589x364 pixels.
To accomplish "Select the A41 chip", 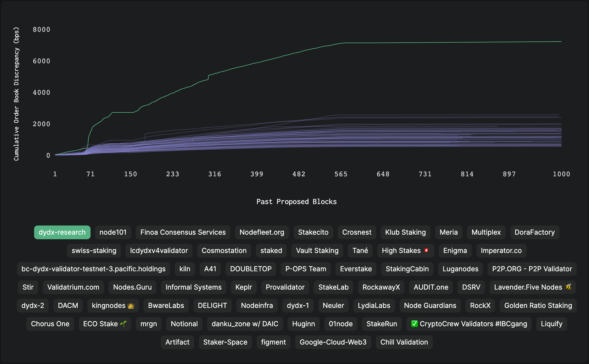I will coord(210,269).
